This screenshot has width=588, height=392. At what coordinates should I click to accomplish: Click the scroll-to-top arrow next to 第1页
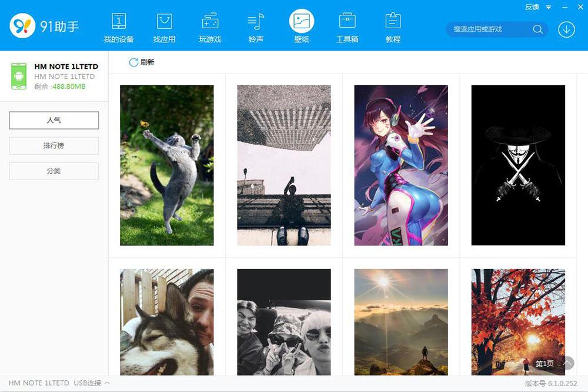point(568,363)
